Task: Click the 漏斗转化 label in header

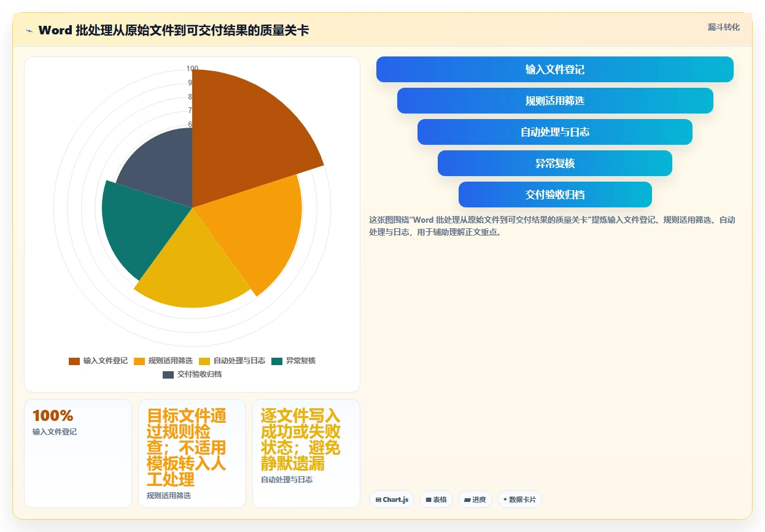Action: pyautogui.click(x=724, y=27)
